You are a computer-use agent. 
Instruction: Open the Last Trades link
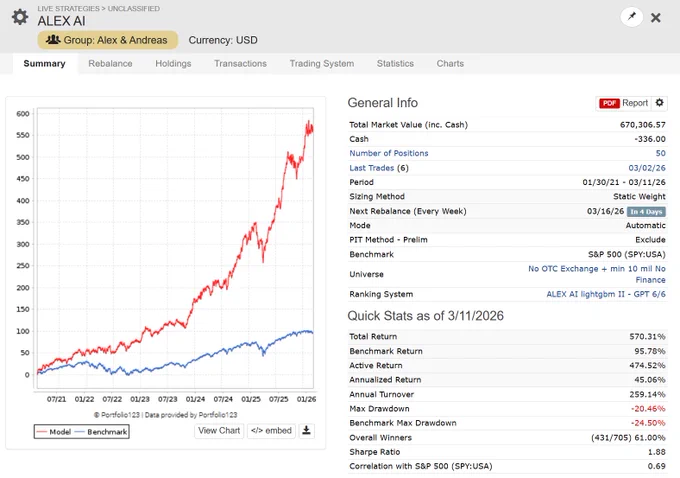point(371,168)
